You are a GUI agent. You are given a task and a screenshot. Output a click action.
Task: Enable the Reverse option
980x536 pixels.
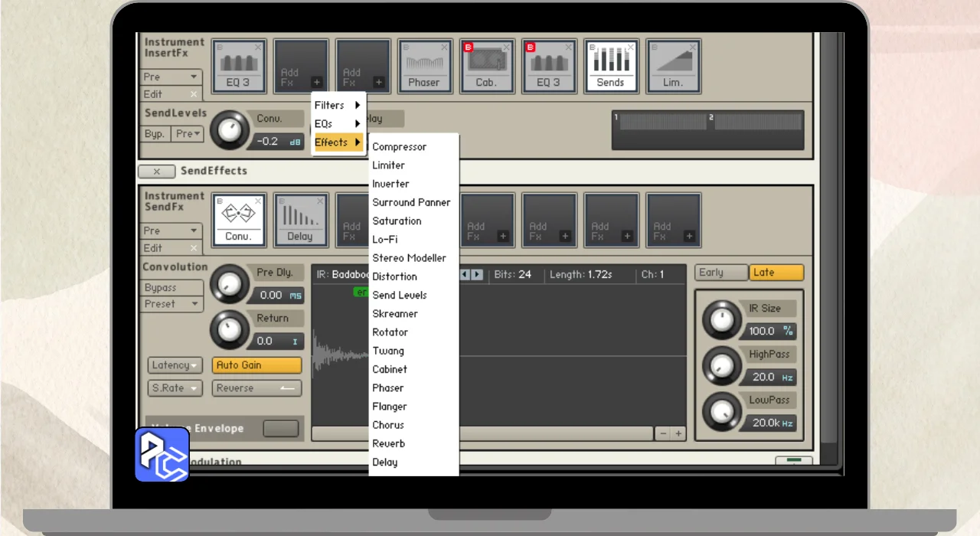point(257,388)
